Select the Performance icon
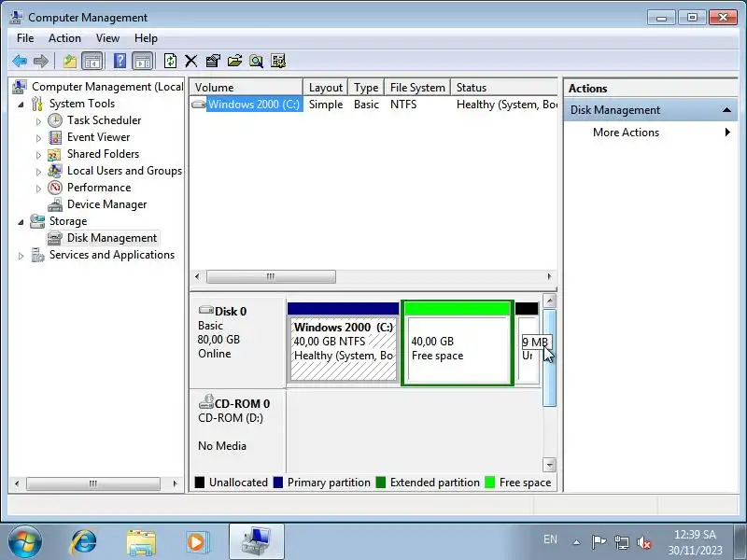This screenshot has width=747, height=560. point(55,188)
